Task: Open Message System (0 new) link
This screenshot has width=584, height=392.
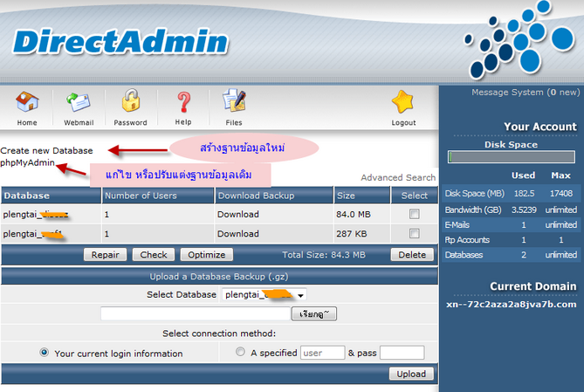Action: 526,92
